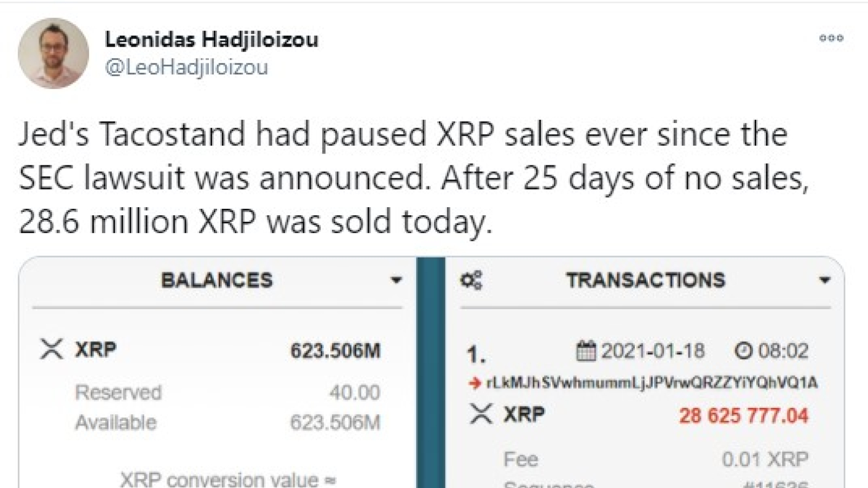Select the TRANSACTIONS panel header

pos(646,280)
